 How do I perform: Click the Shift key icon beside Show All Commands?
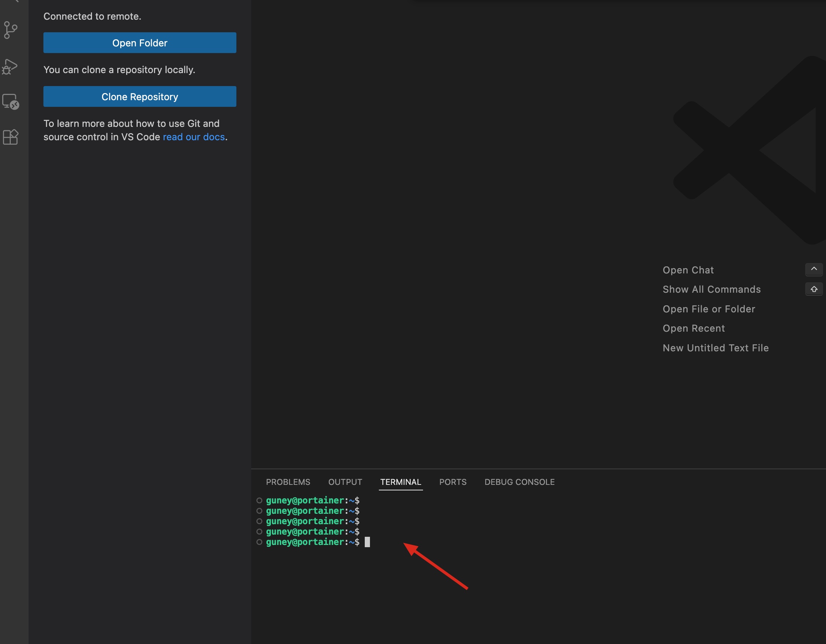[814, 289]
